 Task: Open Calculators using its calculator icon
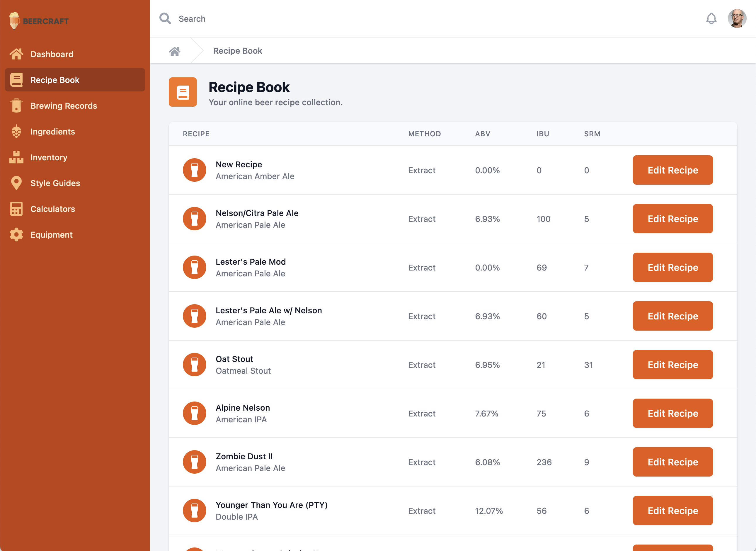(16, 209)
